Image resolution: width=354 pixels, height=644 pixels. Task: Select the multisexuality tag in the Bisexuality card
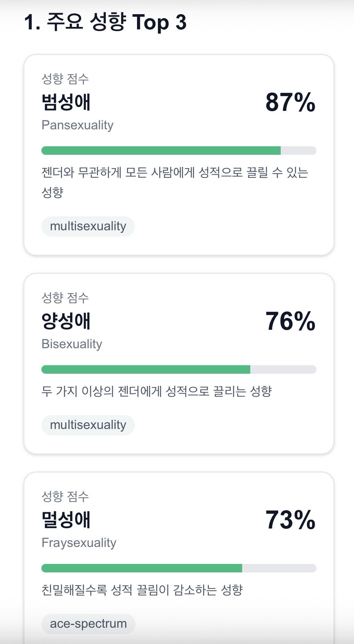tap(88, 425)
